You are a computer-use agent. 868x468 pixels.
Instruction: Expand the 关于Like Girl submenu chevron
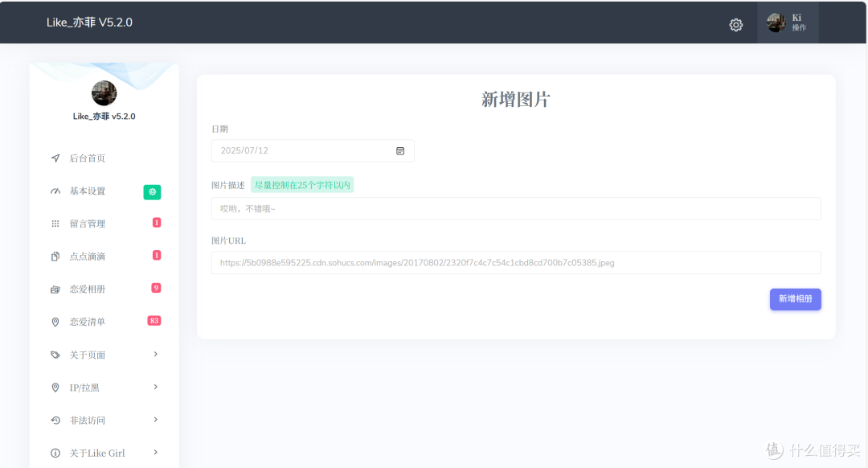[x=156, y=452]
